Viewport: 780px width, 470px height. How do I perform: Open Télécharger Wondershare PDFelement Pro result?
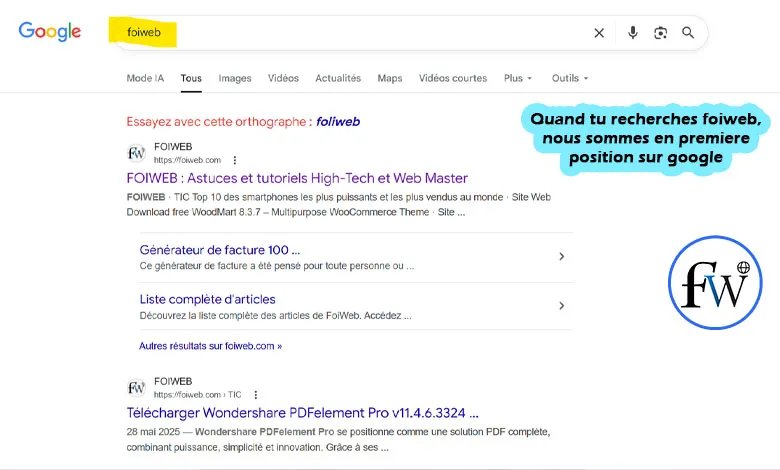click(x=302, y=413)
